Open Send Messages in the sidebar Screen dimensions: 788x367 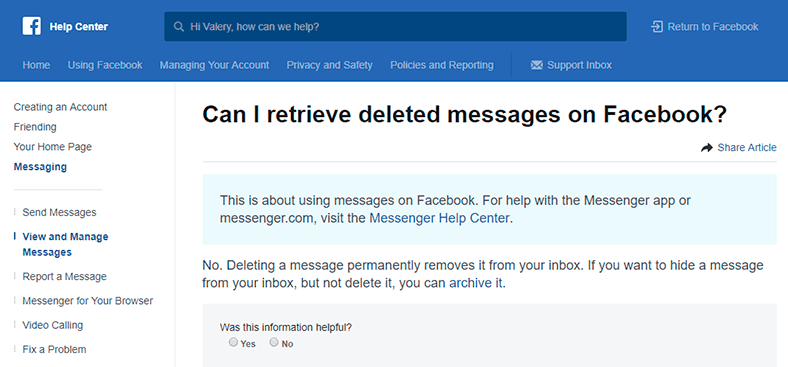coord(59,213)
